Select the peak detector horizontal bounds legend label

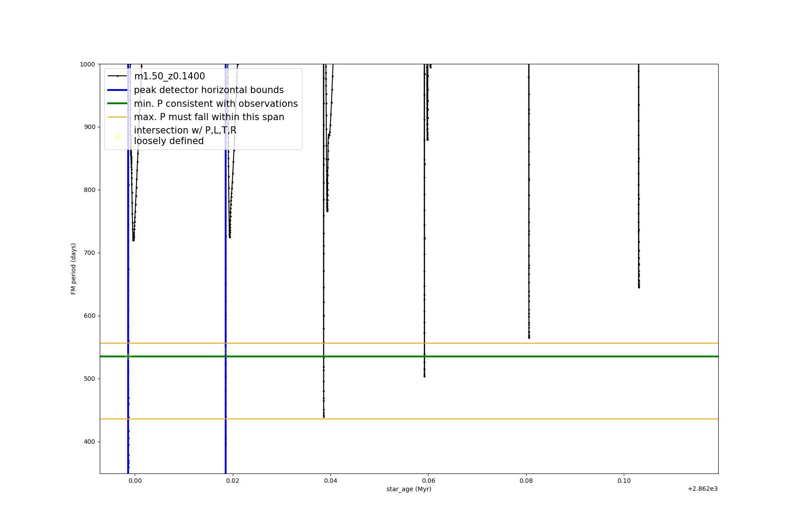(208, 90)
